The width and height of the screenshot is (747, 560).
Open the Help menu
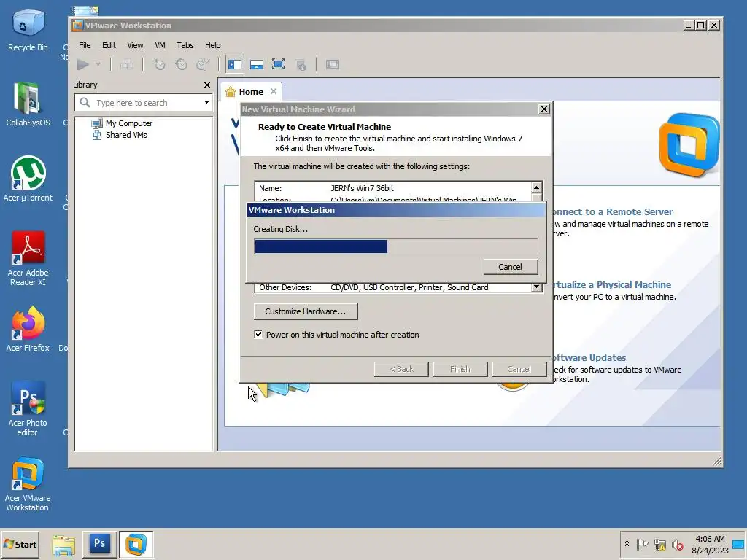click(212, 45)
